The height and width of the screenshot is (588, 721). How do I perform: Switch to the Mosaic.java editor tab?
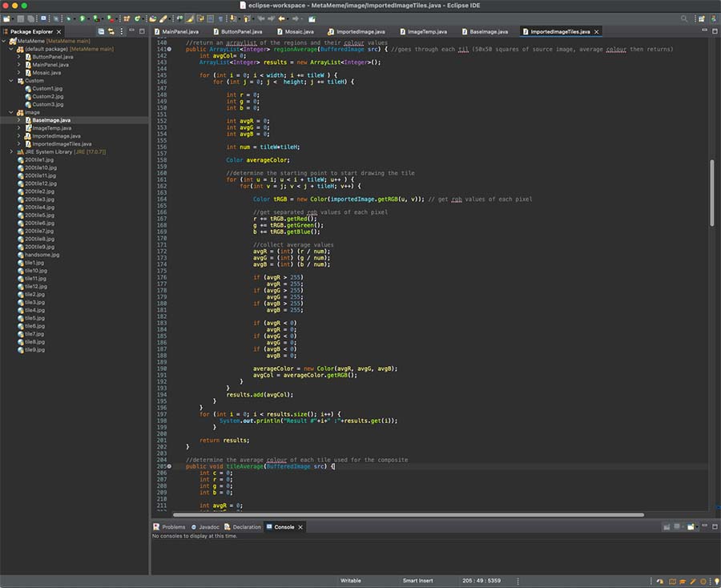coord(299,31)
